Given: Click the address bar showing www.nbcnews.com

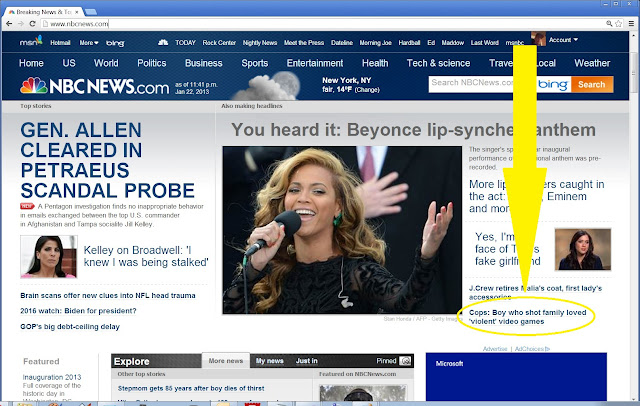Looking at the screenshot, I should 322,24.
